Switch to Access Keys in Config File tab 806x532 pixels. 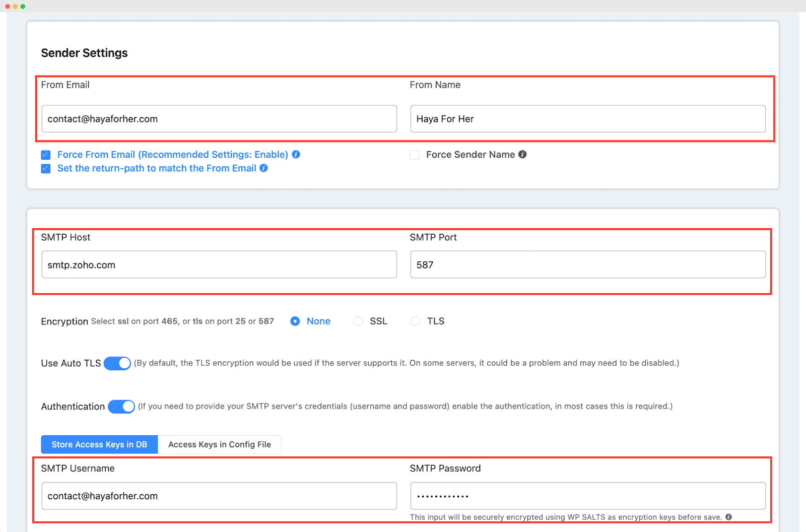pyautogui.click(x=220, y=444)
